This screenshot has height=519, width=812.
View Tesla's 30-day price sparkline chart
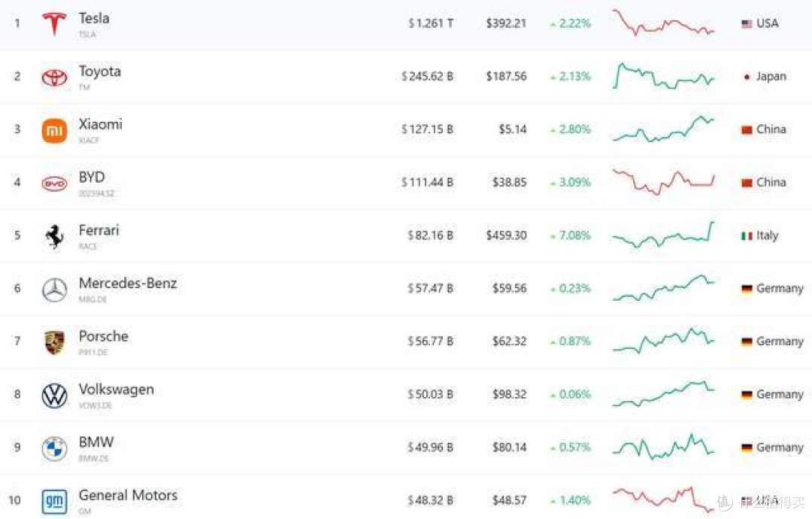(663, 23)
